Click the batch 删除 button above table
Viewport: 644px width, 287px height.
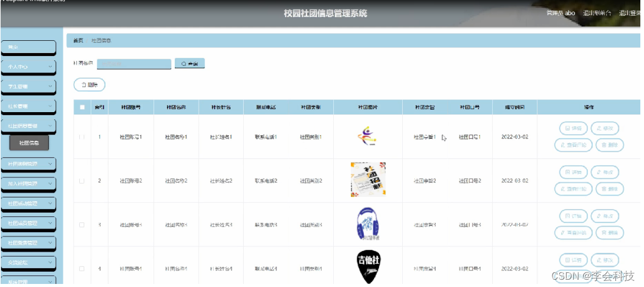[90, 85]
